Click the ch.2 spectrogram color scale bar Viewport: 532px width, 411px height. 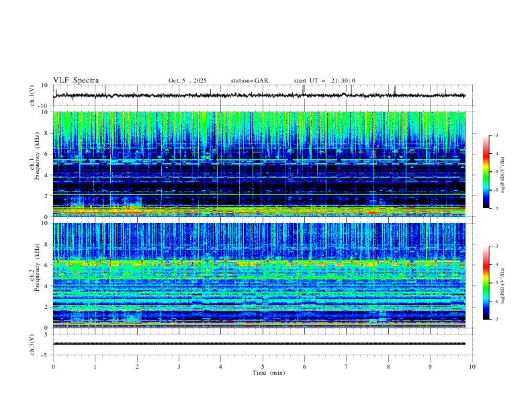[x=486, y=283]
